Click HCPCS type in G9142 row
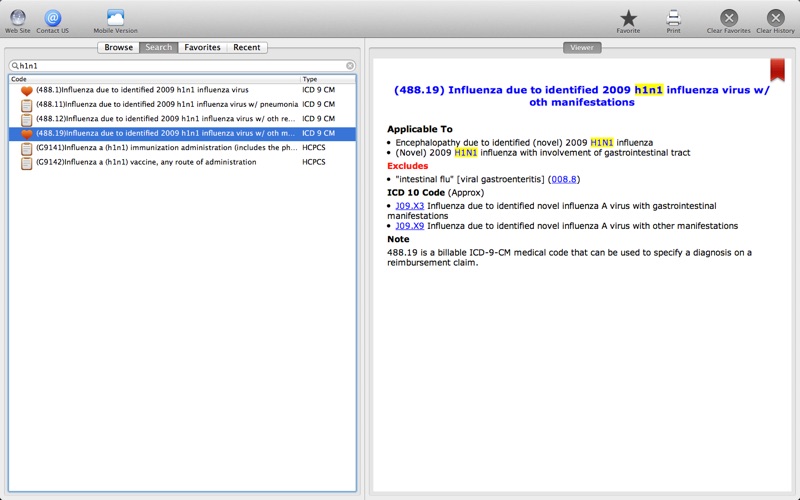The height and width of the screenshot is (500, 800). click(314, 162)
